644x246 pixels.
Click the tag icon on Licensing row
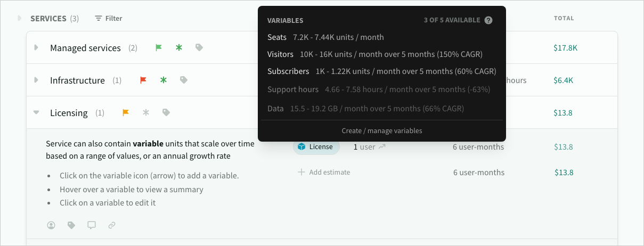click(166, 112)
